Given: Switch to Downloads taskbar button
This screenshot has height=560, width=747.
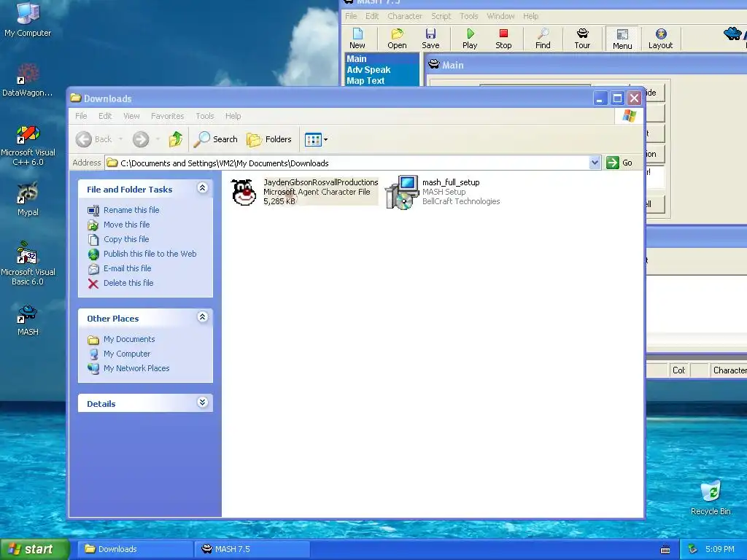Looking at the screenshot, I should pyautogui.click(x=135, y=549).
